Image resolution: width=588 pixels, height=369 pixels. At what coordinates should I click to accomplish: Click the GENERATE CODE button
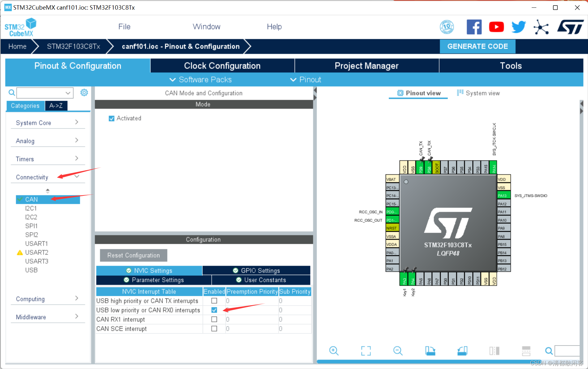pos(478,46)
